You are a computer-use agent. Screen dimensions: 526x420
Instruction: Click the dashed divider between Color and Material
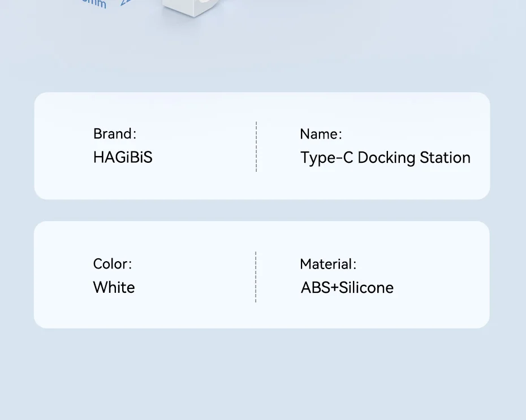pyautogui.click(x=256, y=277)
